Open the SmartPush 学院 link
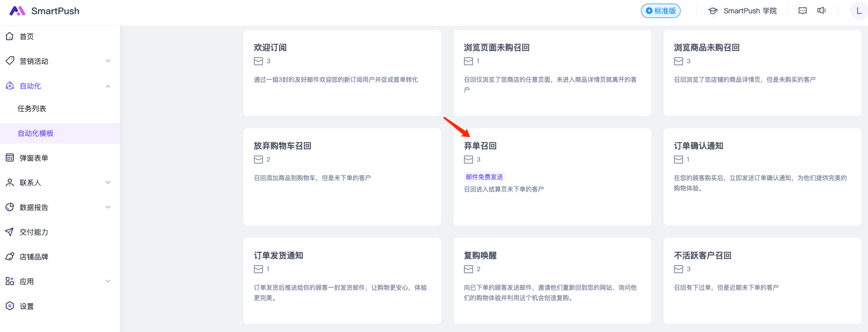The image size is (868, 332). (x=742, y=11)
